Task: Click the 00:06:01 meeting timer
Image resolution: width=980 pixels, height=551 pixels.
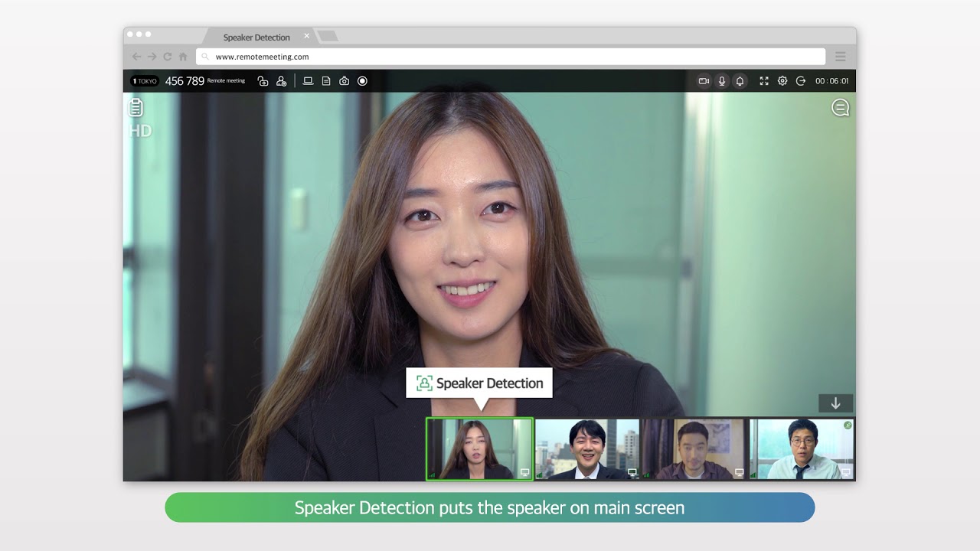Action: coord(832,81)
